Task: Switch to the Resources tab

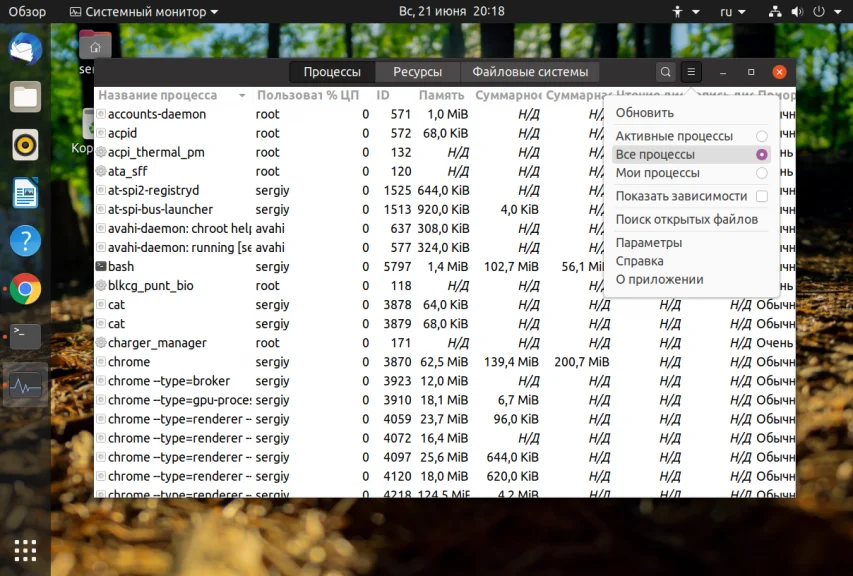Action: pos(417,72)
